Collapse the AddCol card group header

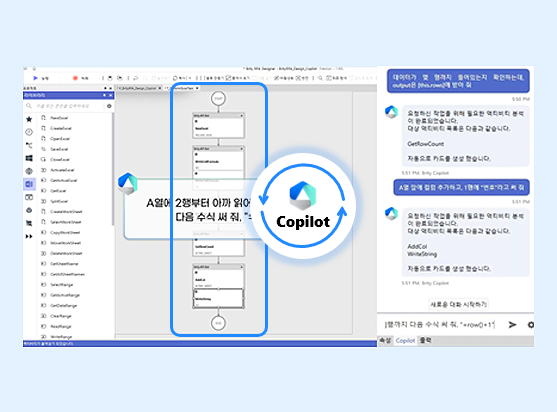tap(242, 267)
